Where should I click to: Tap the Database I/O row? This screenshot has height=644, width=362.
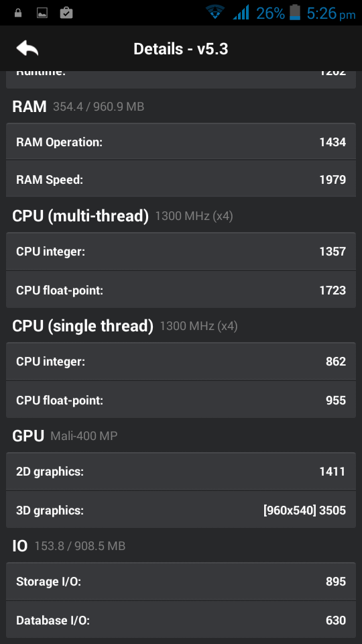coord(180,620)
